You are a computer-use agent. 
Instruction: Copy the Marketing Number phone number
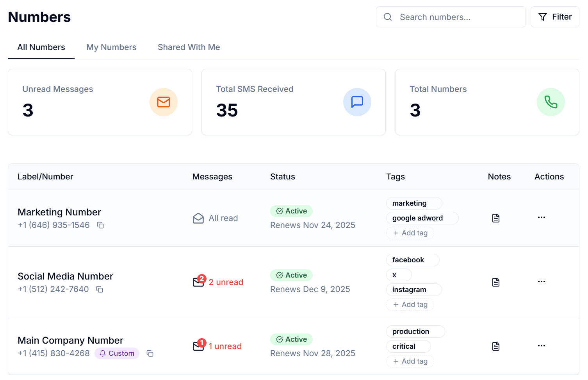100,226
